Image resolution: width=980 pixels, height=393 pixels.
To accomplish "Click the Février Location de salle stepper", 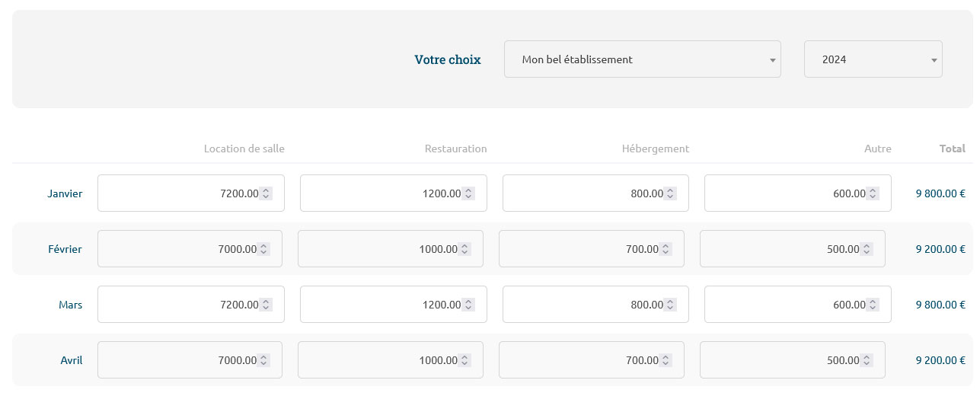I will point(263,249).
